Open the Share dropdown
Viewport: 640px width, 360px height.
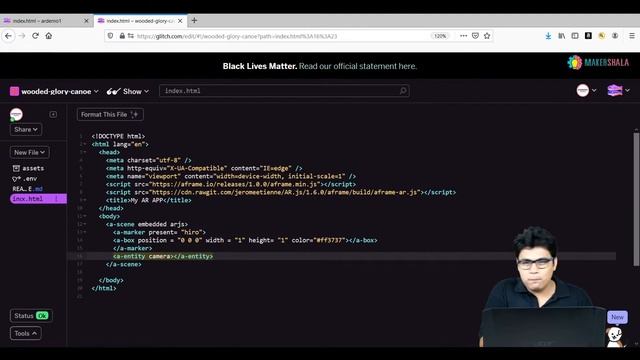pos(26,129)
